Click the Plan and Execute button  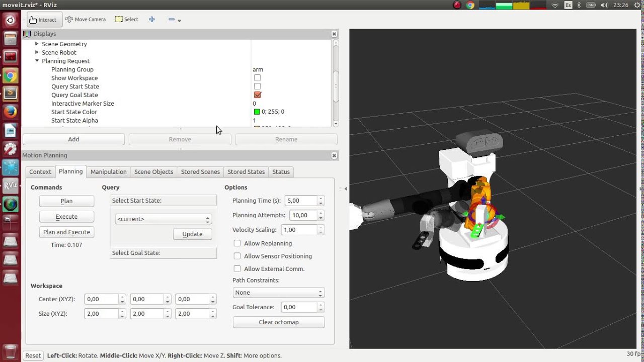click(x=66, y=232)
